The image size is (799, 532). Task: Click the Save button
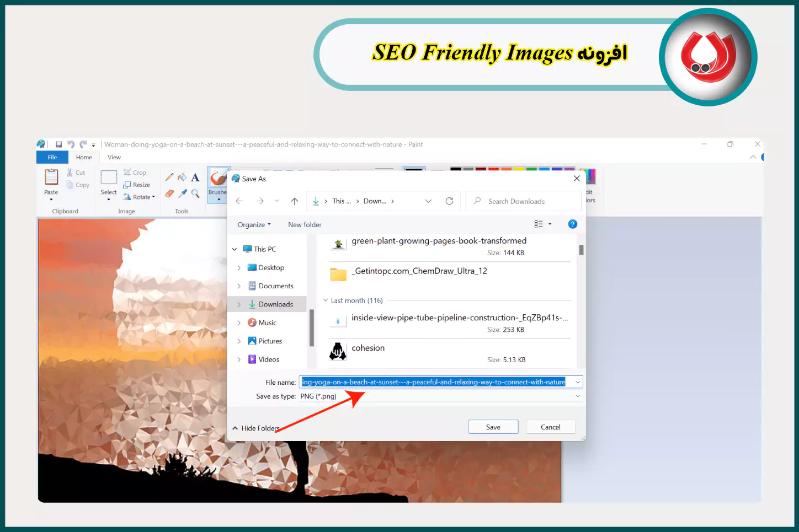[x=493, y=427]
